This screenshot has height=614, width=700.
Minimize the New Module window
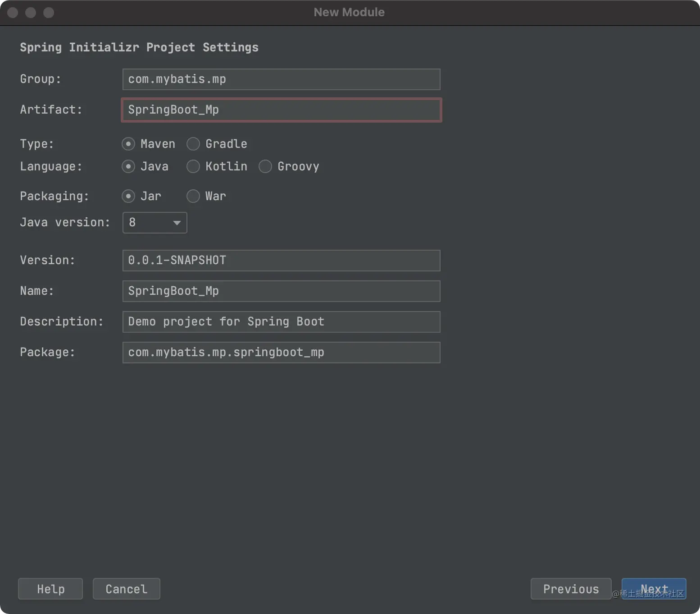(31, 13)
